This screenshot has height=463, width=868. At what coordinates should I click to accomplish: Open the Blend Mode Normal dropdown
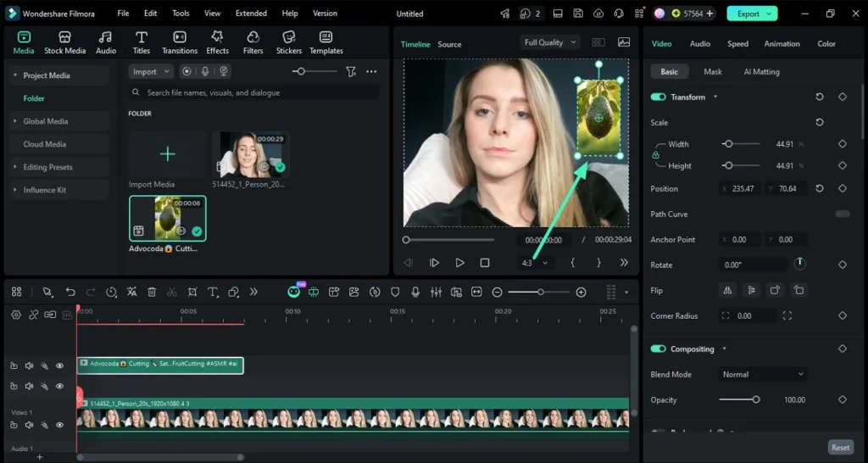762,375
